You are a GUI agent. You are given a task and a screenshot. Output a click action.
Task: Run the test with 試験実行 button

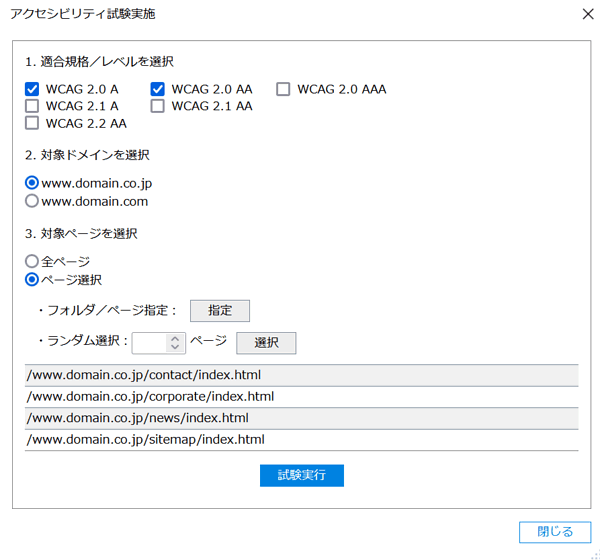(x=302, y=475)
